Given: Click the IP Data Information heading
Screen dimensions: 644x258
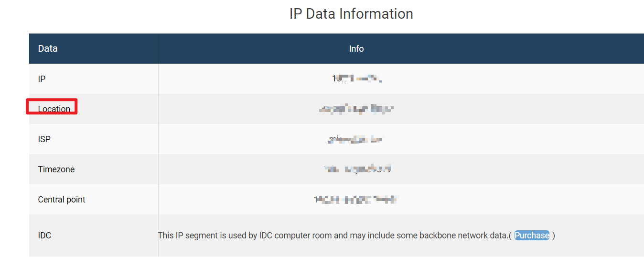Looking at the screenshot, I should point(351,14).
